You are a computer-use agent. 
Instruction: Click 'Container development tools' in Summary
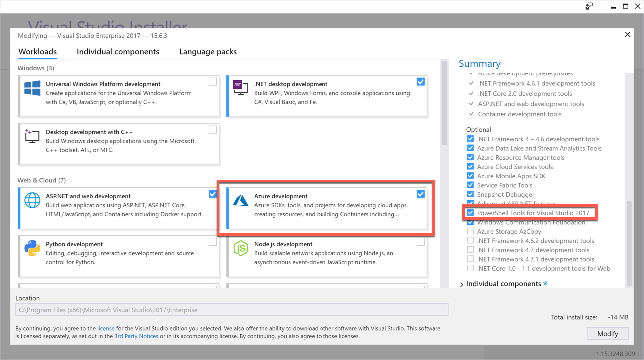click(x=519, y=114)
